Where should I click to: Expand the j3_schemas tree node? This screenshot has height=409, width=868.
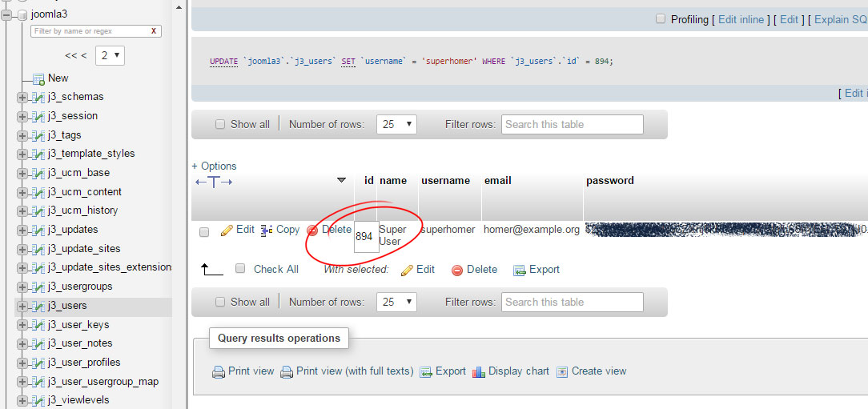[22, 98]
